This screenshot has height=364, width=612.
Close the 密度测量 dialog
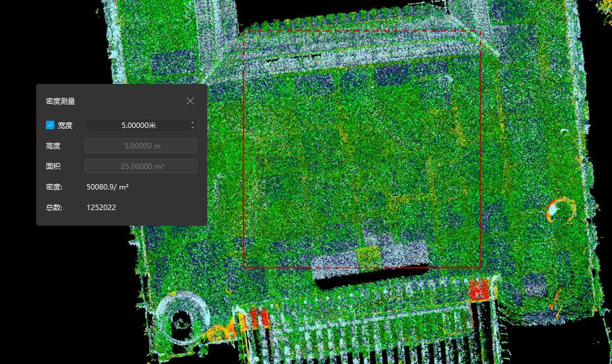[190, 101]
